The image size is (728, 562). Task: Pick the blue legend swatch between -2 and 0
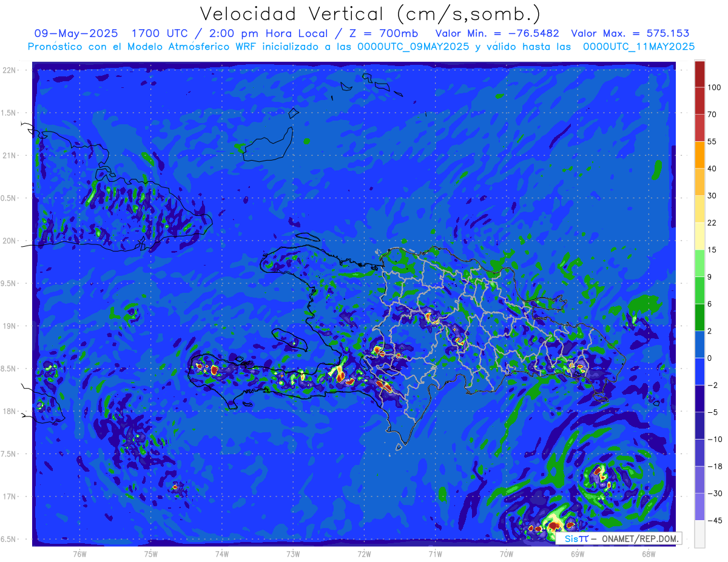699,371
